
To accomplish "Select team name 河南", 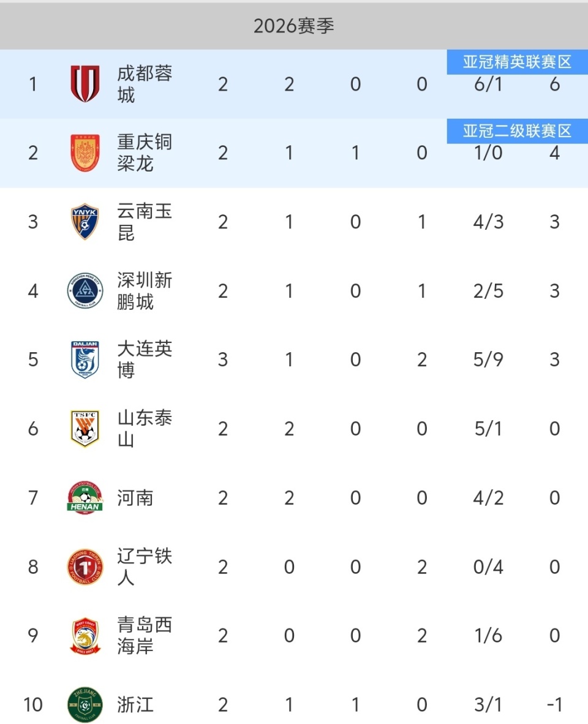I will point(135,497).
